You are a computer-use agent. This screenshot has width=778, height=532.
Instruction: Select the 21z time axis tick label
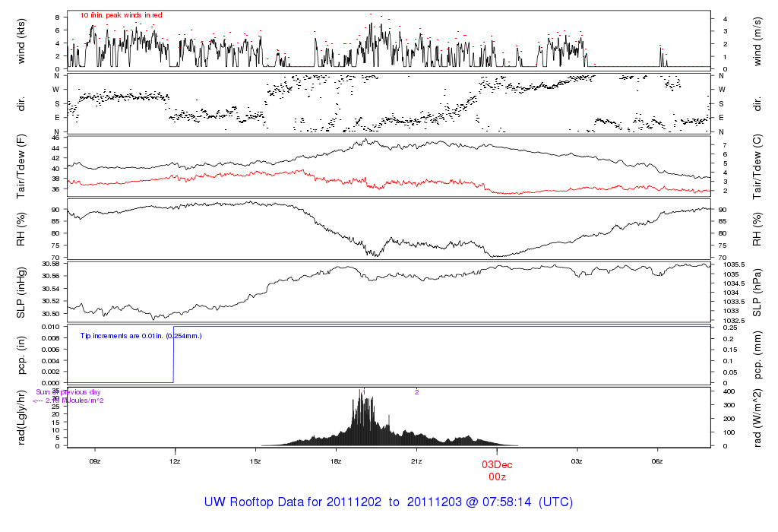[416, 461]
